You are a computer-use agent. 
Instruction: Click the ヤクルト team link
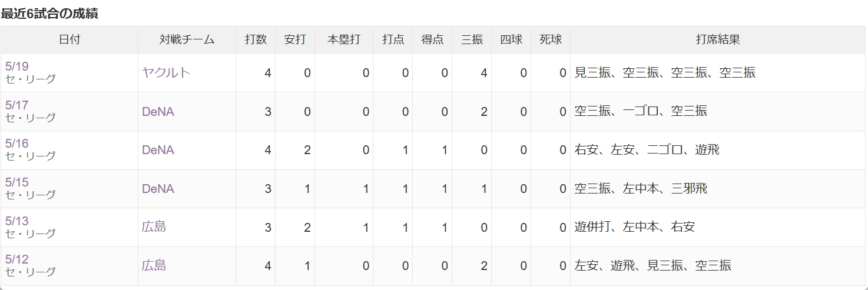point(166,72)
